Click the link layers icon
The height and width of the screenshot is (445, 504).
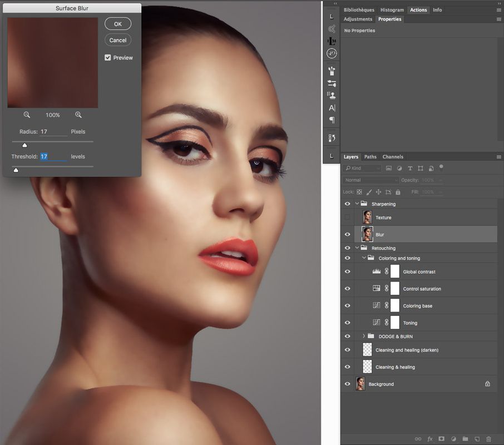(x=418, y=439)
